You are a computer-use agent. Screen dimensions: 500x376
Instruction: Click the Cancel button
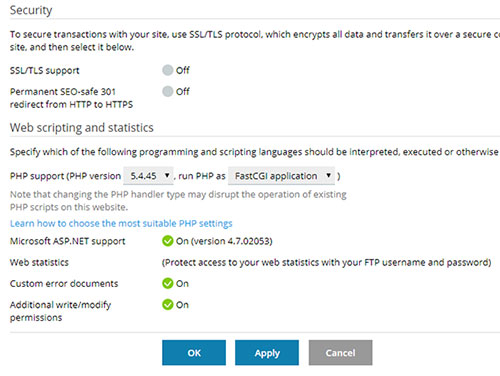[x=340, y=353]
